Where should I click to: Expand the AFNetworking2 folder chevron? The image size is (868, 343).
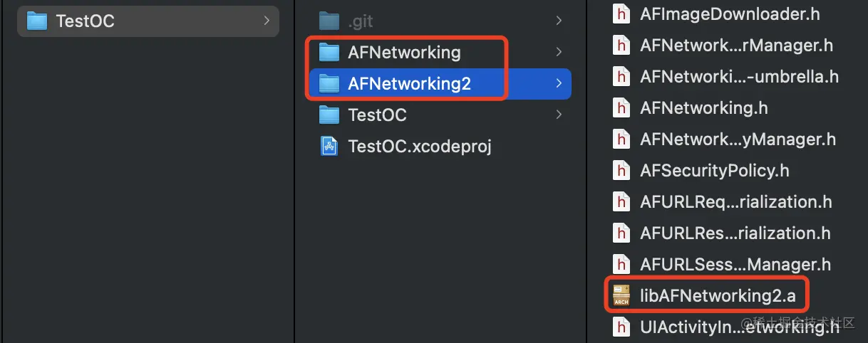coord(559,84)
